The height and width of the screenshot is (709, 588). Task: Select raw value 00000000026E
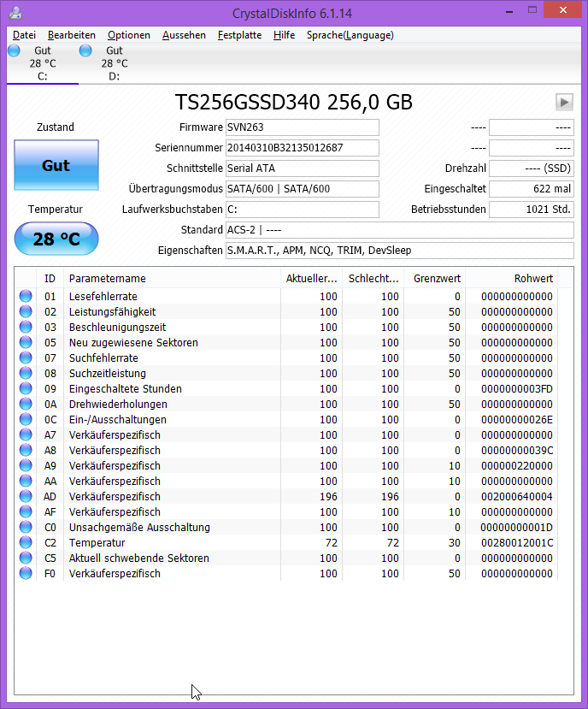click(516, 420)
